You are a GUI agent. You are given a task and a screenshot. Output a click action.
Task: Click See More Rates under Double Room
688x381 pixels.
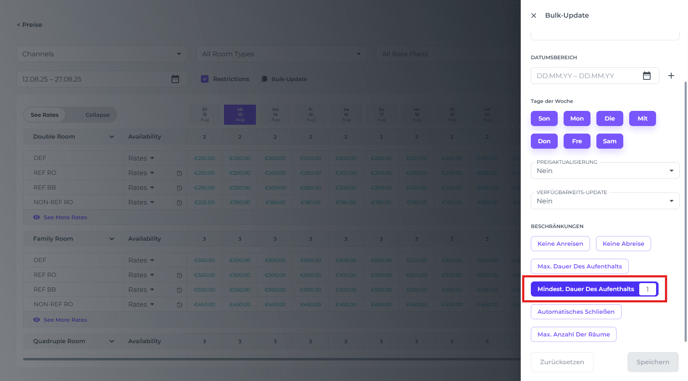pyautogui.click(x=65, y=217)
